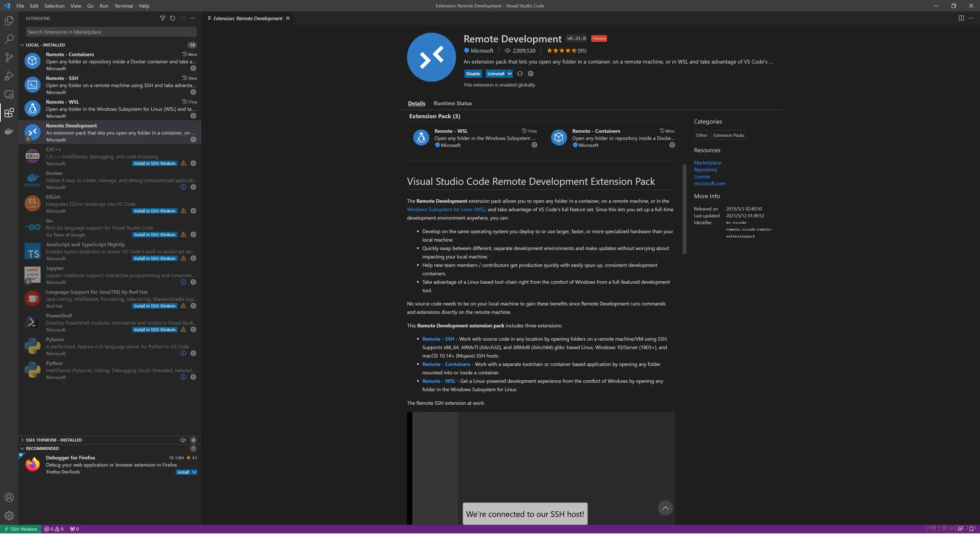Disable the Remote Development extension
The width and height of the screenshot is (980, 534).
pos(473,74)
